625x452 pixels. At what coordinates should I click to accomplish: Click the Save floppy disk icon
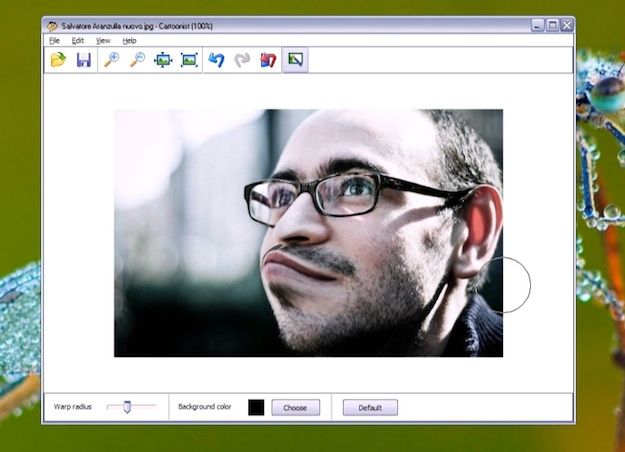pyautogui.click(x=84, y=60)
